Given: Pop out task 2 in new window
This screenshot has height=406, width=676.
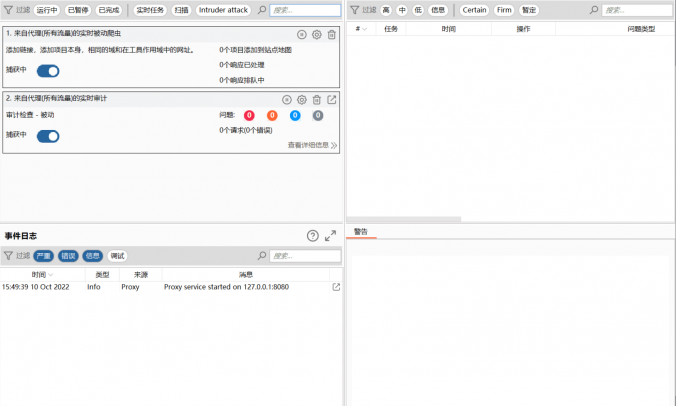Looking at the screenshot, I should [332, 99].
